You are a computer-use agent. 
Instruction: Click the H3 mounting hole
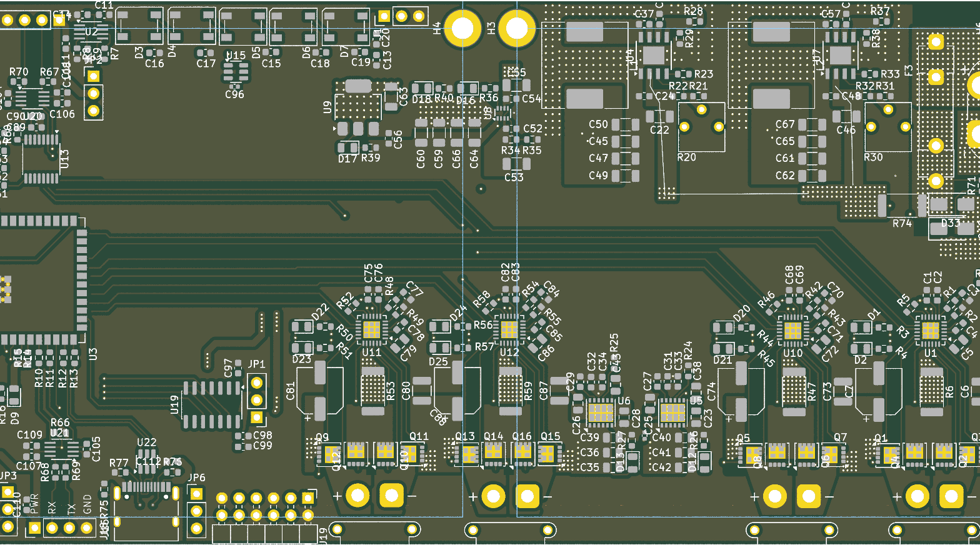click(x=516, y=28)
